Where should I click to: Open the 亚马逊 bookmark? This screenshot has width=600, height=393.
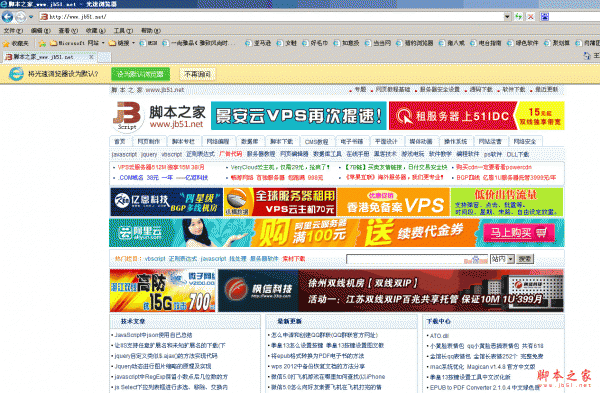tap(258, 43)
